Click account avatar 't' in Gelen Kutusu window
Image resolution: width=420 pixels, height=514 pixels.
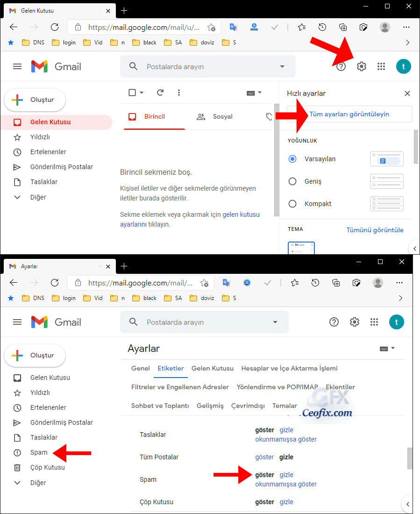point(403,66)
